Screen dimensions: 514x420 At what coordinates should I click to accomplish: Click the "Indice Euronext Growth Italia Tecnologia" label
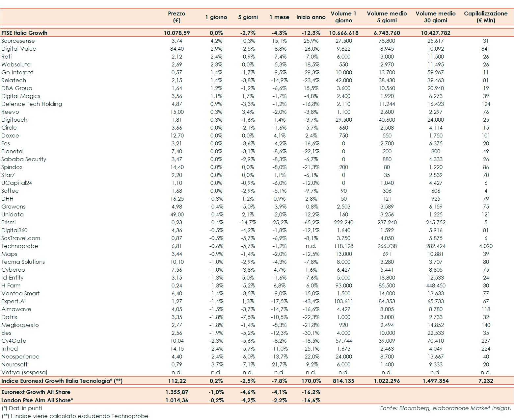point(62,381)
